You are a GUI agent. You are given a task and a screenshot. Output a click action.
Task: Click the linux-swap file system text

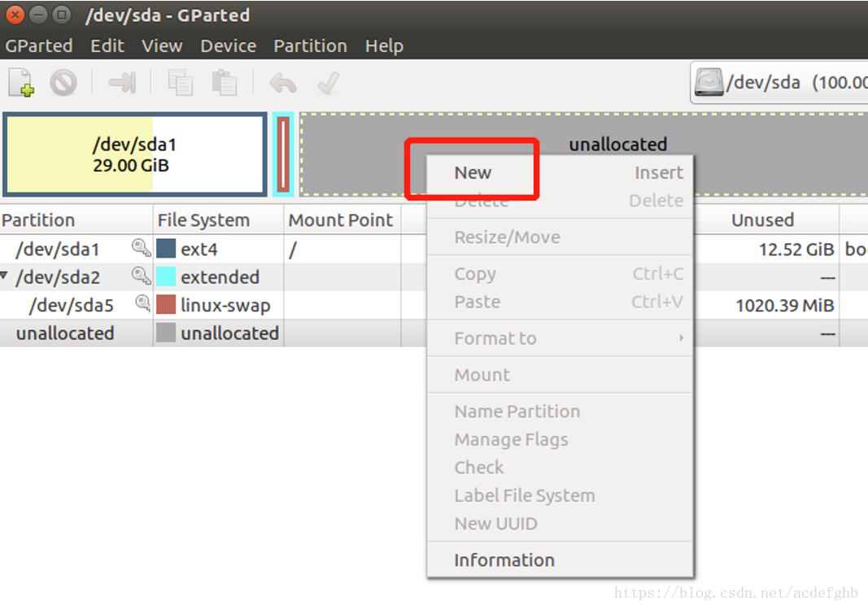[x=225, y=306]
